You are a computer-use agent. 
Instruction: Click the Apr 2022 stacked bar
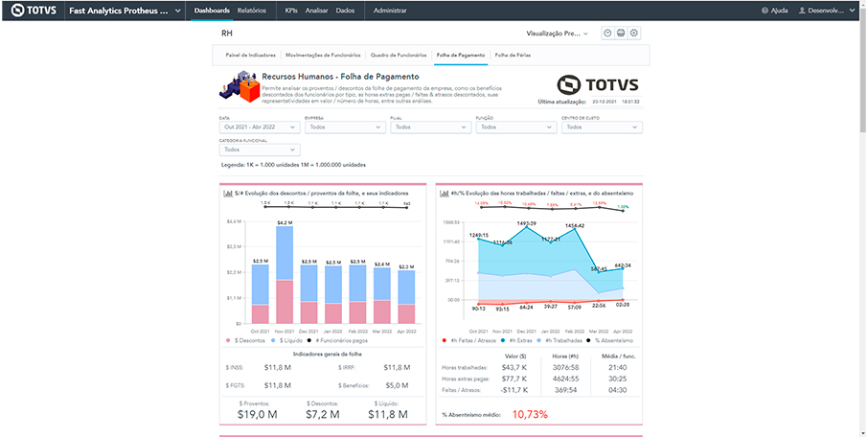[x=406, y=297]
